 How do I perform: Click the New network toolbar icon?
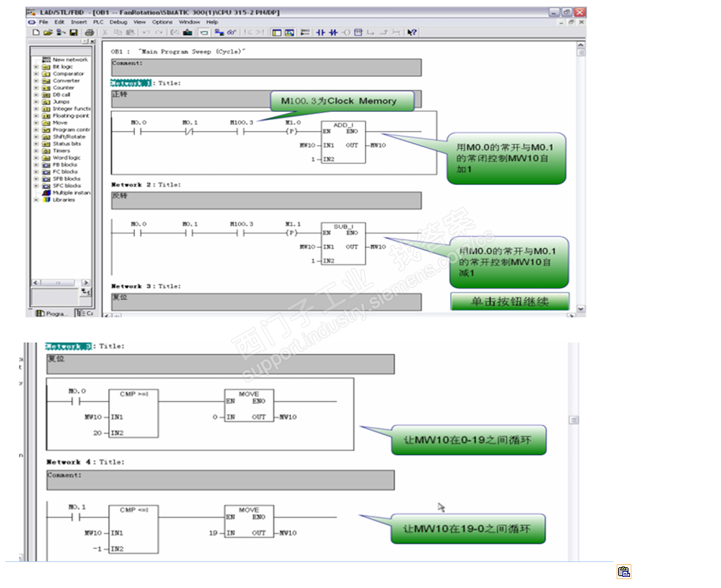(305, 32)
